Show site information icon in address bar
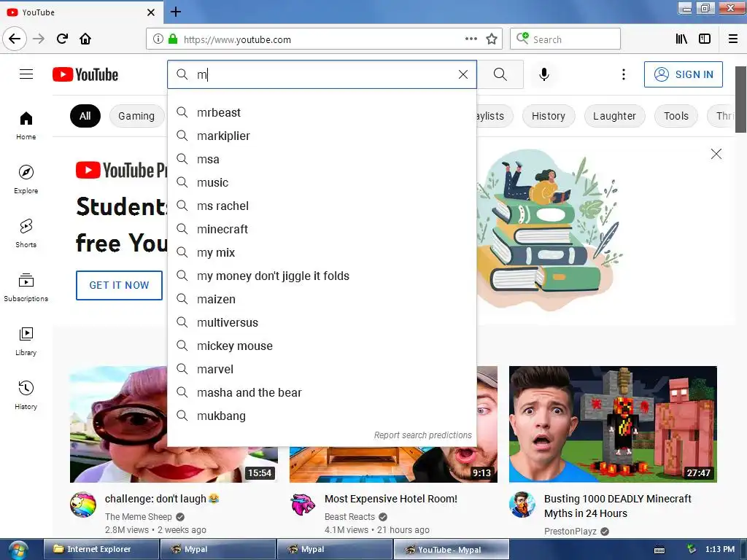 pos(158,39)
